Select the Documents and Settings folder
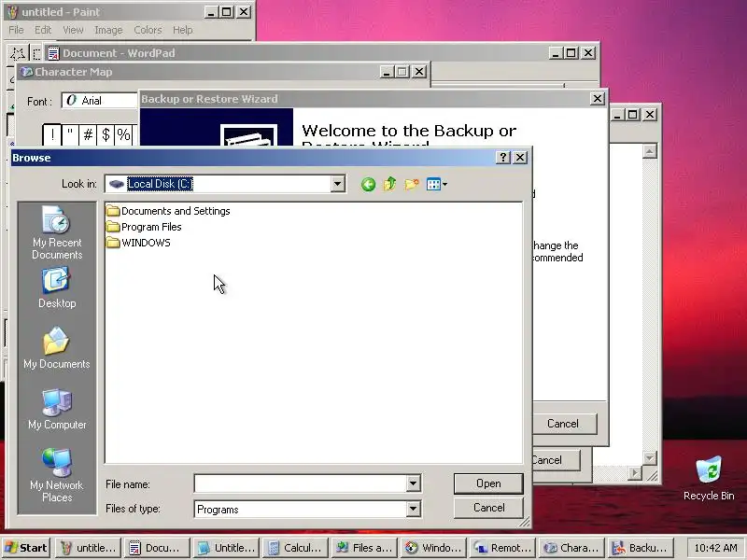The height and width of the screenshot is (560, 747). coord(168,211)
